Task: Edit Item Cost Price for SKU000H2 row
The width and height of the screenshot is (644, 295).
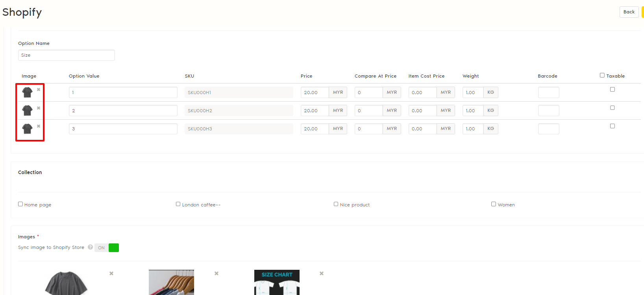Action: click(423, 111)
